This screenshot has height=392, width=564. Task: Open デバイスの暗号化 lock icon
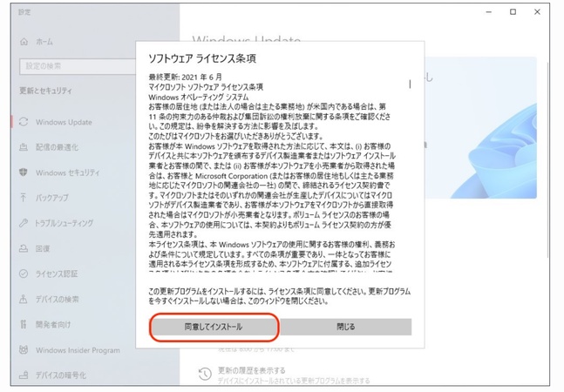(24, 375)
